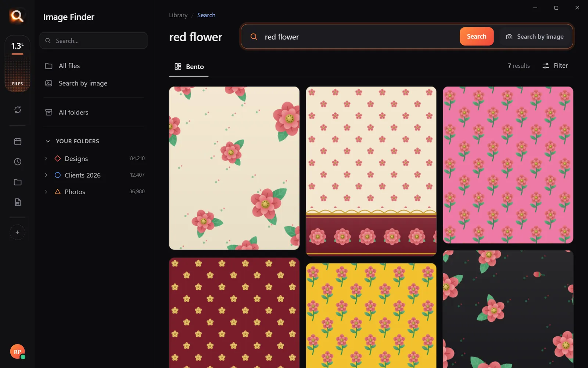Viewport: 588px width, 368px height.
Task: Click the All folders archive icon
Action: (x=49, y=112)
